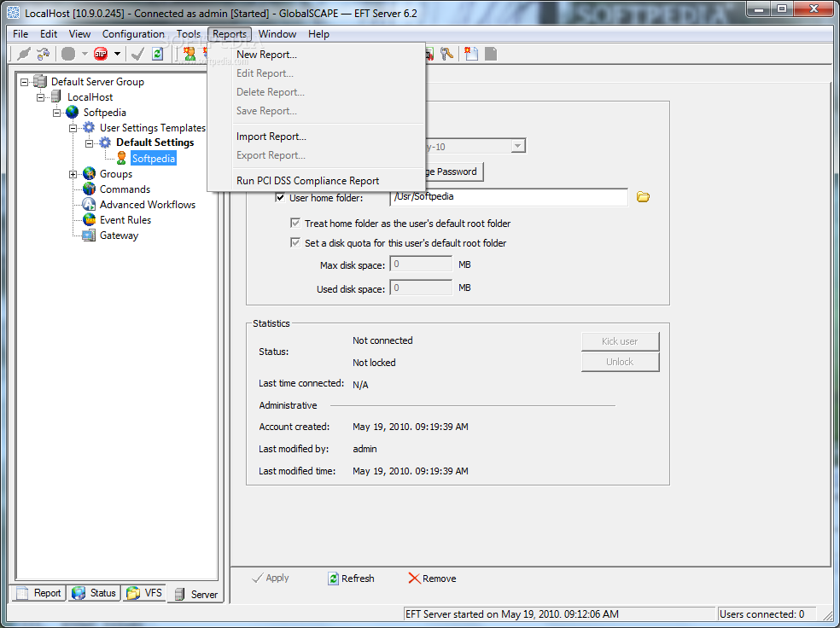Click the gray start server circle icon
The image size is (840, 628).
click(68, 54)
